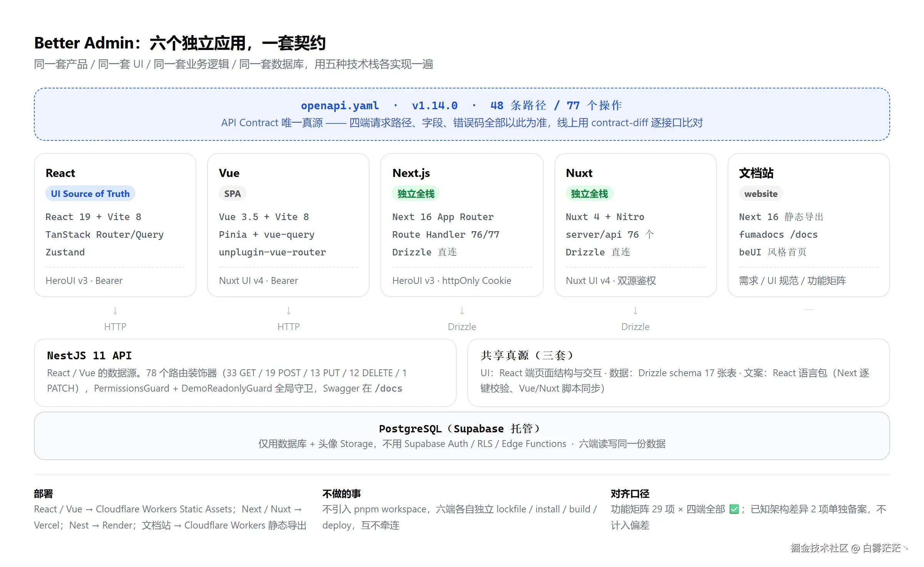Click the Nuxt card heading
This screenshot has height=567, width=924.
coord(579,173)
